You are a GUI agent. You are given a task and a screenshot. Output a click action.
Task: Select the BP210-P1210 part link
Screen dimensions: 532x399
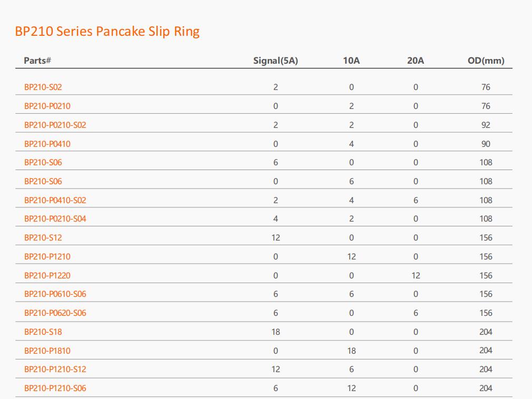(x=47, y=257)
